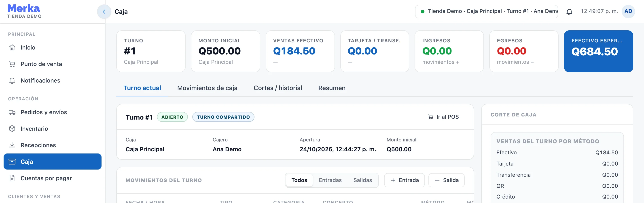
Task: Click the Egresos Q0.00 card
Action: click(524, 51)
